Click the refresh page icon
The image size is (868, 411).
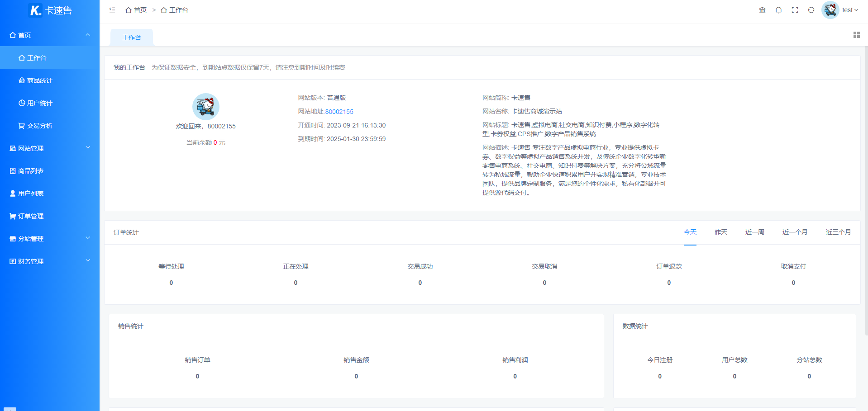pos(811,10)
